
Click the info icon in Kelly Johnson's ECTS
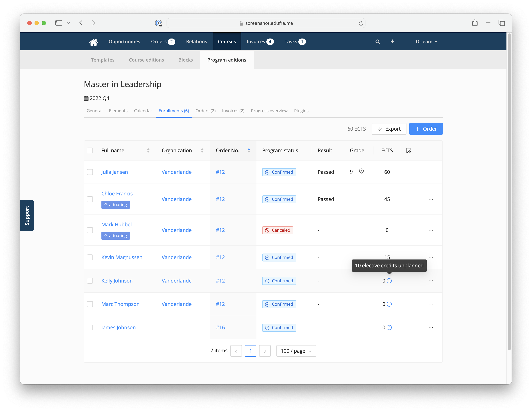[x=389, y=281]
